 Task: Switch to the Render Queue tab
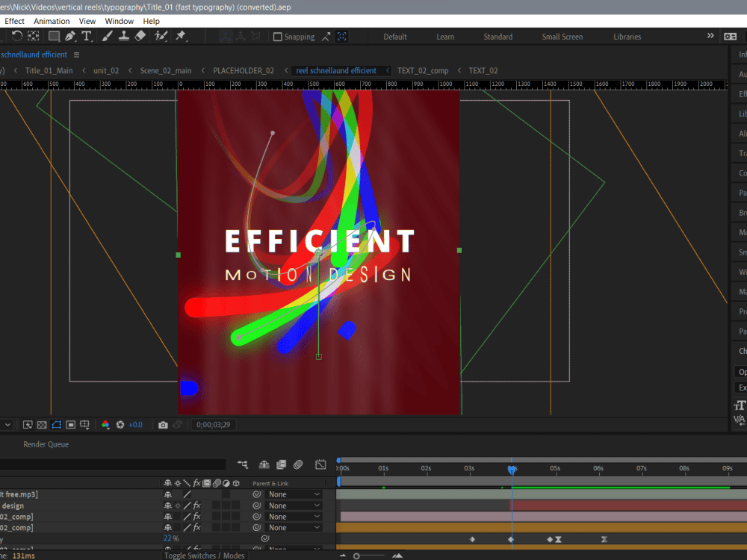tap(46, 444)
